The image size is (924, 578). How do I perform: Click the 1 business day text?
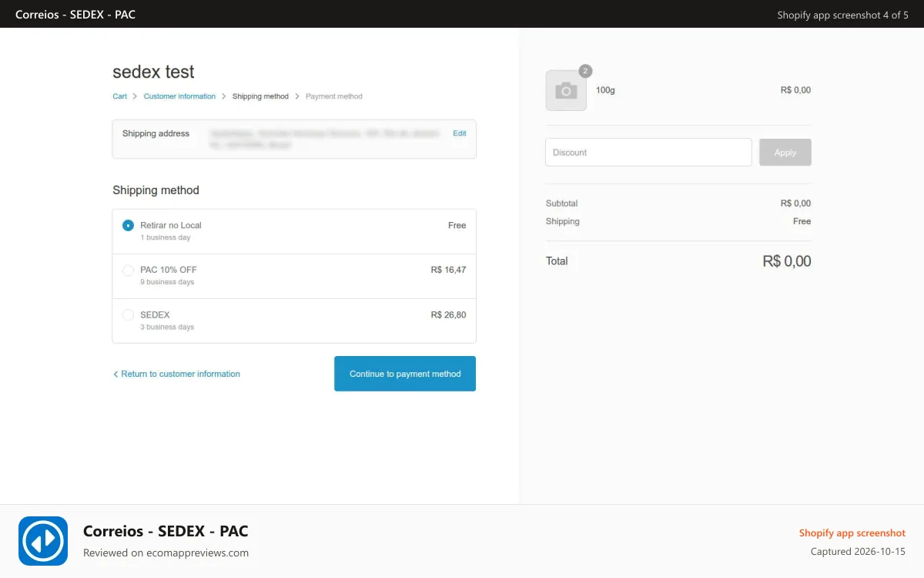pos(165,237)
